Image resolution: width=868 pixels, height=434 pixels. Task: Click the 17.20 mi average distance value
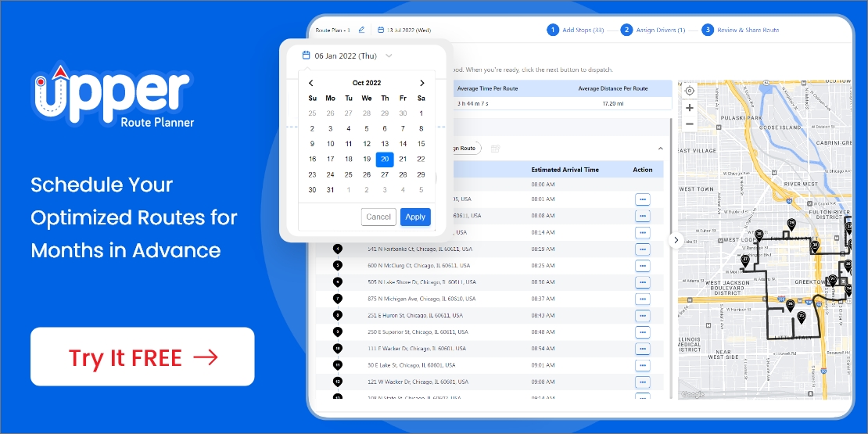(x=613, y=103)
